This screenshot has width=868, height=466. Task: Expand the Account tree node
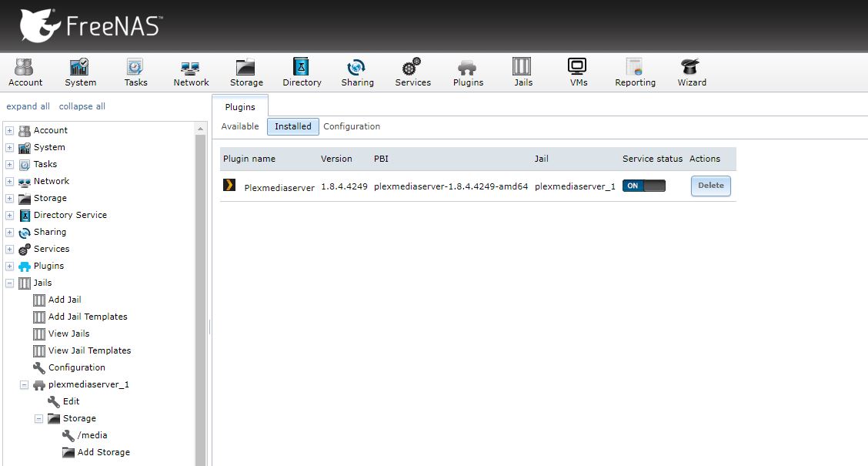[x=9, y=131]
